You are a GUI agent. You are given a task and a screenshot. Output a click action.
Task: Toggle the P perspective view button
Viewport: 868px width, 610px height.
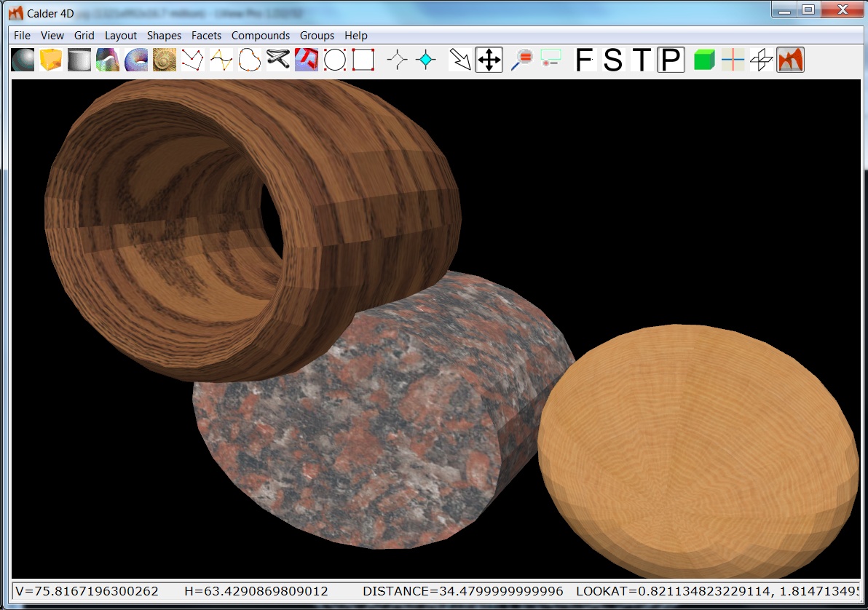pos(671,60)
